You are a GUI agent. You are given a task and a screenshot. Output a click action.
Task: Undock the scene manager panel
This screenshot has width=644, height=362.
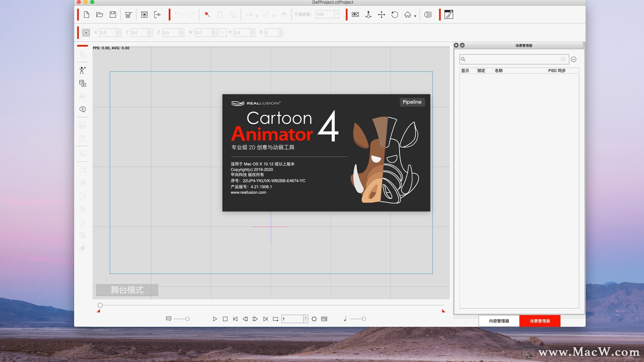(x=462, y=45)
